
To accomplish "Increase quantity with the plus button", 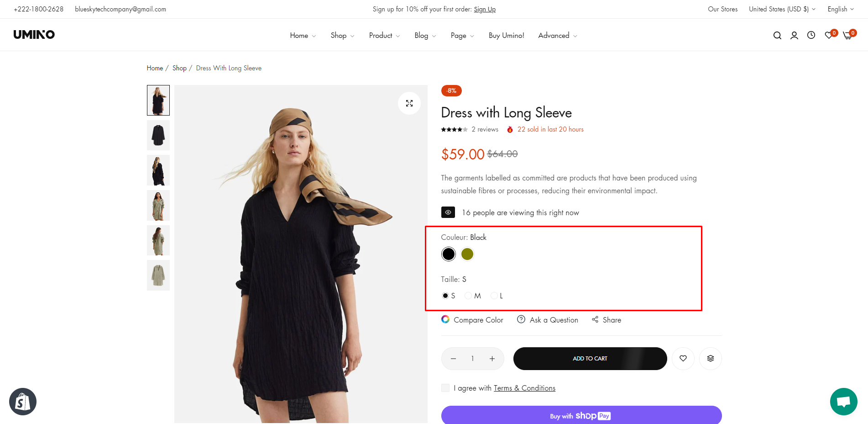I will click(492, 359).
